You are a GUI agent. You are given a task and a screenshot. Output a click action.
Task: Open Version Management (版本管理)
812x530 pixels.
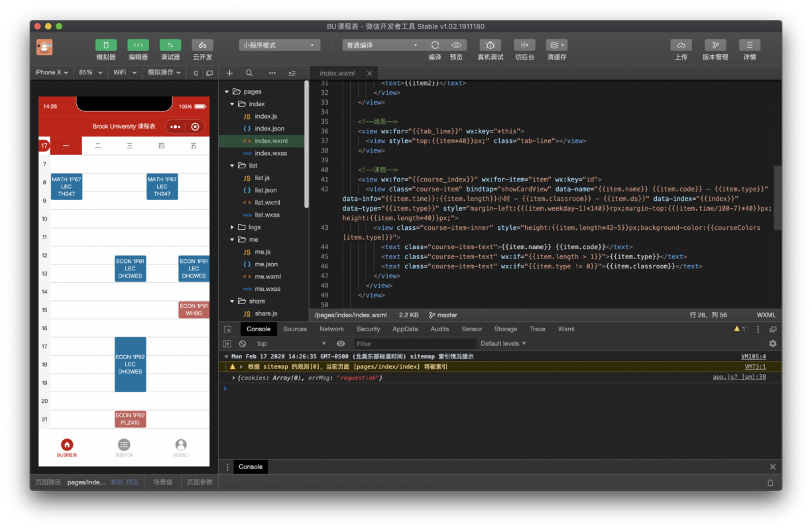point(715,45)
